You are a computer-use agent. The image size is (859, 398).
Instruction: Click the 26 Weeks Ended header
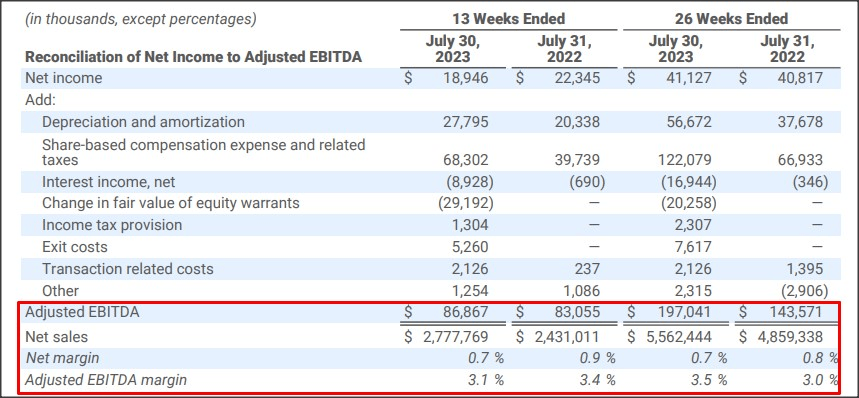(x=731, y=19)
